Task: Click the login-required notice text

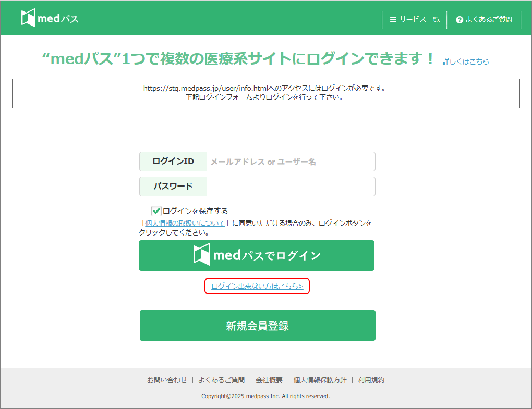Action: [x=264, y=93]
